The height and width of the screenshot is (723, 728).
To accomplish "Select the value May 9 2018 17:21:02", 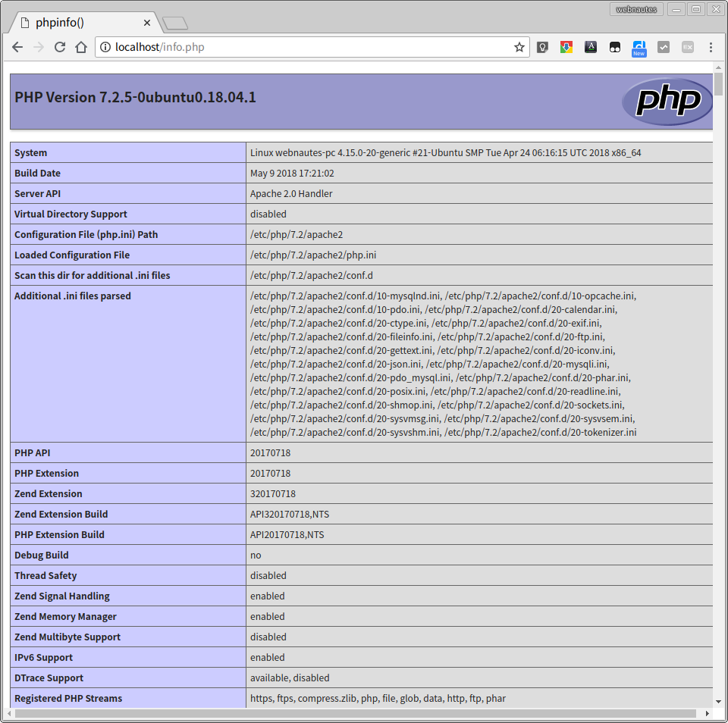I will [292, 173].
